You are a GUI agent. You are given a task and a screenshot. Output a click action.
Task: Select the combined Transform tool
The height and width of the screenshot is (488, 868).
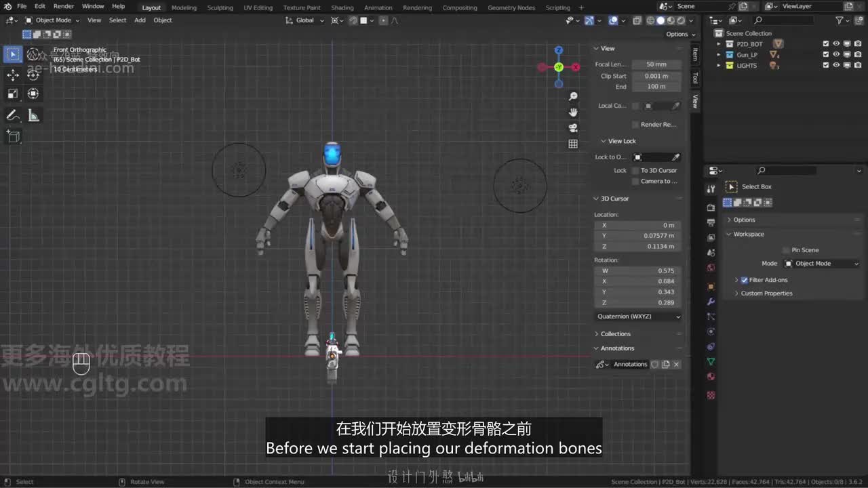tap(33, 94)
